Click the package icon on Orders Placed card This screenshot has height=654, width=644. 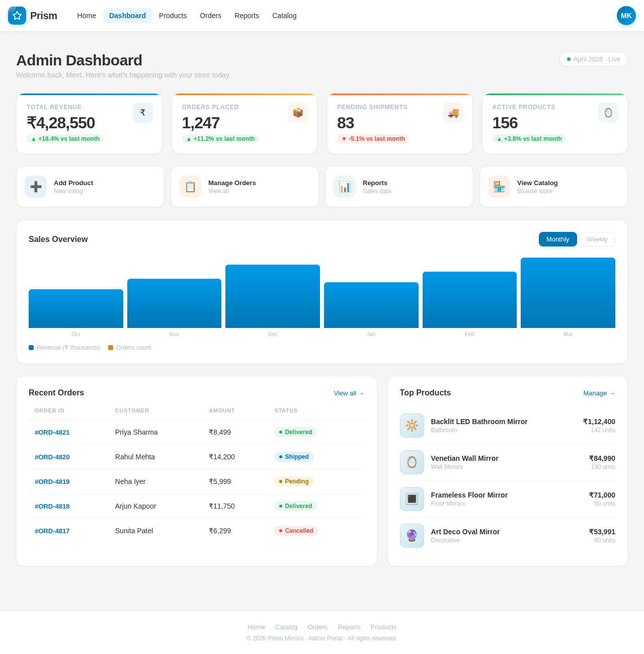tap(298, 113)
